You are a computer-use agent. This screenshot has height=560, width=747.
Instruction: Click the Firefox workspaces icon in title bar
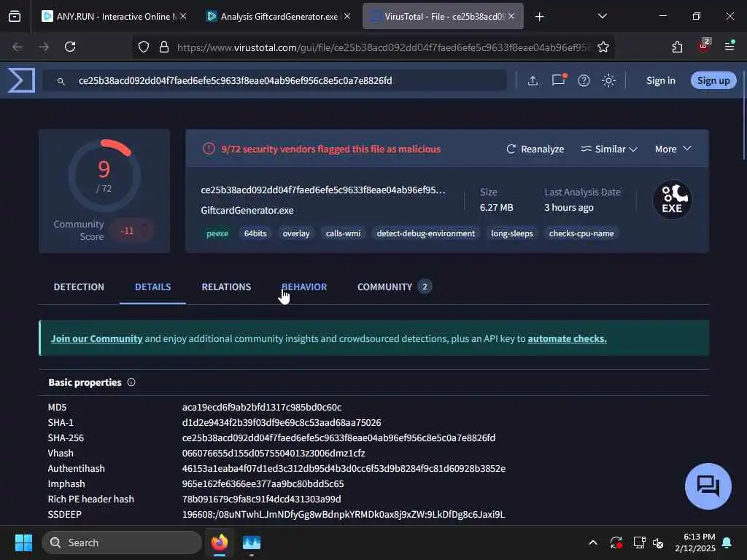click(x=15, y=17)
